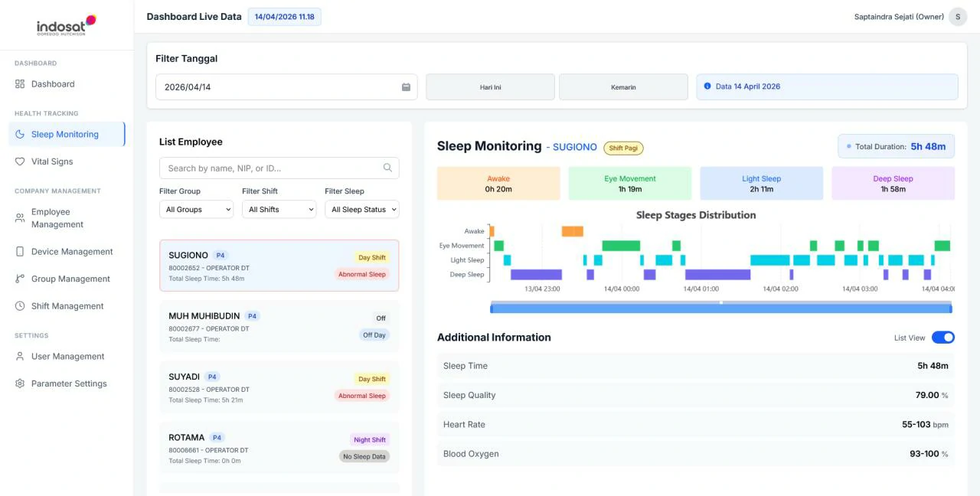The image size is (980, 496).
Task: Open the All Sleep Status dropdown
Action: 361,210
